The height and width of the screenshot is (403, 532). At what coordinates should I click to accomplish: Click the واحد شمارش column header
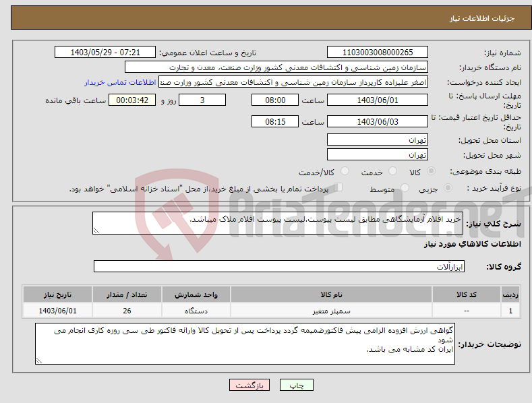(196, 294)
